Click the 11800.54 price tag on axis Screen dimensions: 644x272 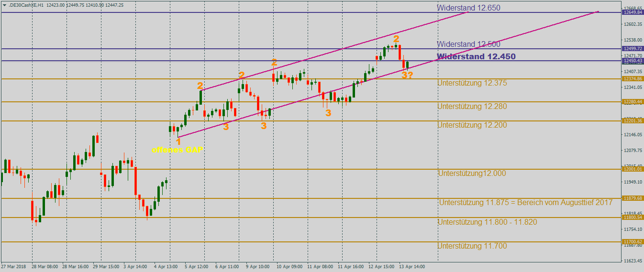pos(633,218)
